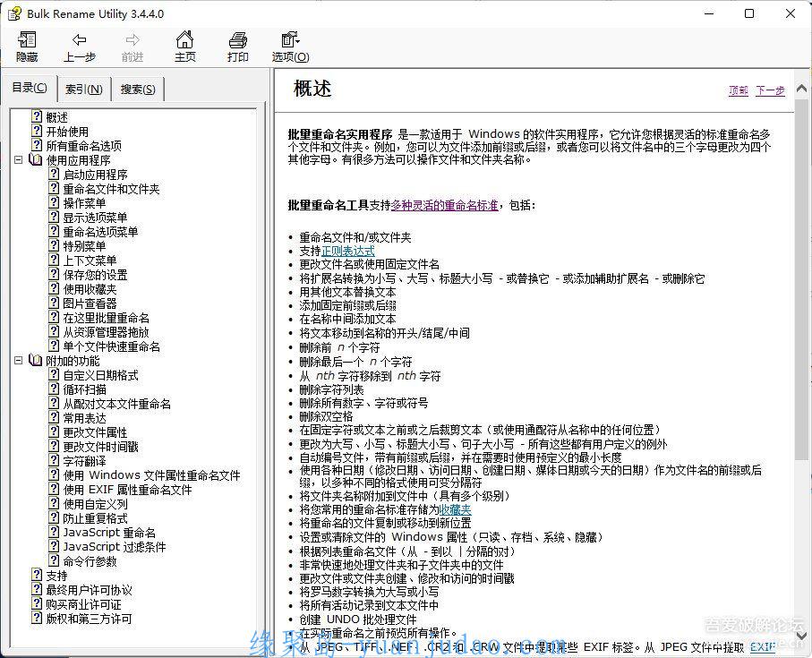The image size is (812, 658).
Task: Open the 多种灵活的重命名标准 link
Action: point(444,206)
